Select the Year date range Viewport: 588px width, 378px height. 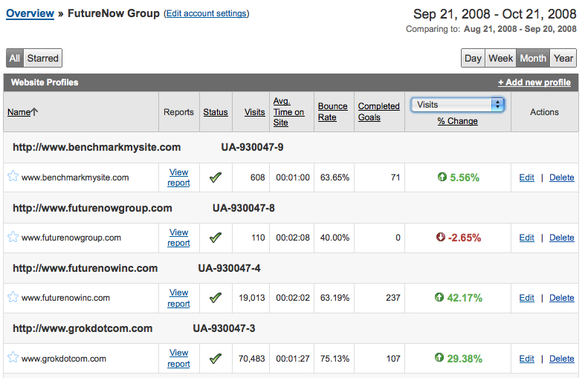[x=563, y=58]
